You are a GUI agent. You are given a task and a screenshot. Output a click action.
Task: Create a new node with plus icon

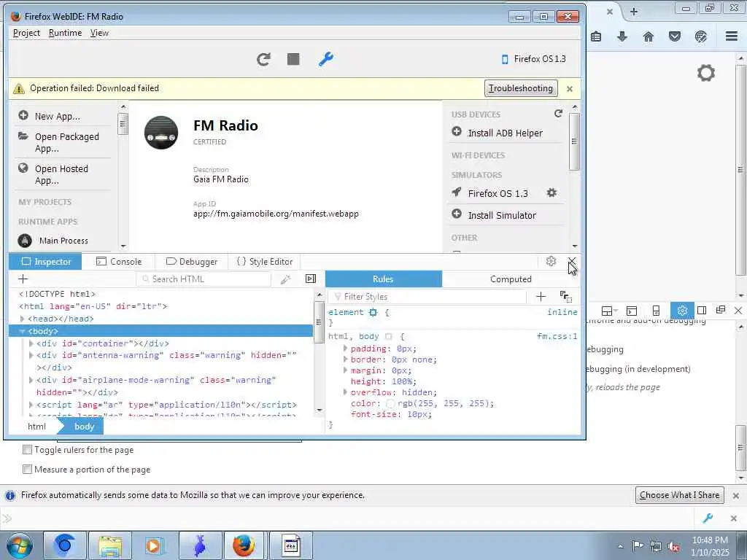[23, 279]
